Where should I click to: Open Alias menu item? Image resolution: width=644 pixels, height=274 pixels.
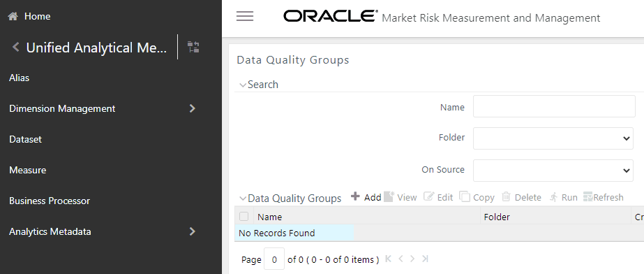coord(20,78)
